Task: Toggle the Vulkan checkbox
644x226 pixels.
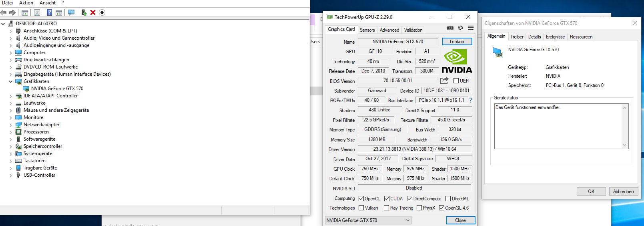Action: tap(361, 208)
